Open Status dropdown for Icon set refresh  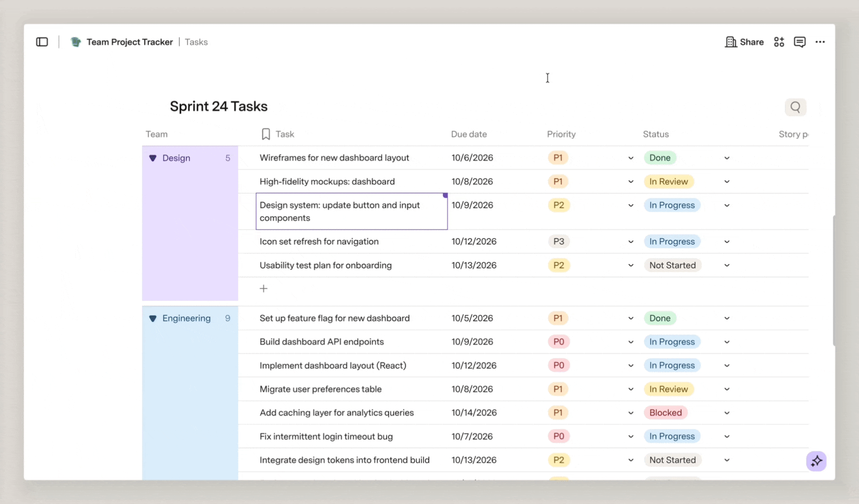[x=727, y=242]
